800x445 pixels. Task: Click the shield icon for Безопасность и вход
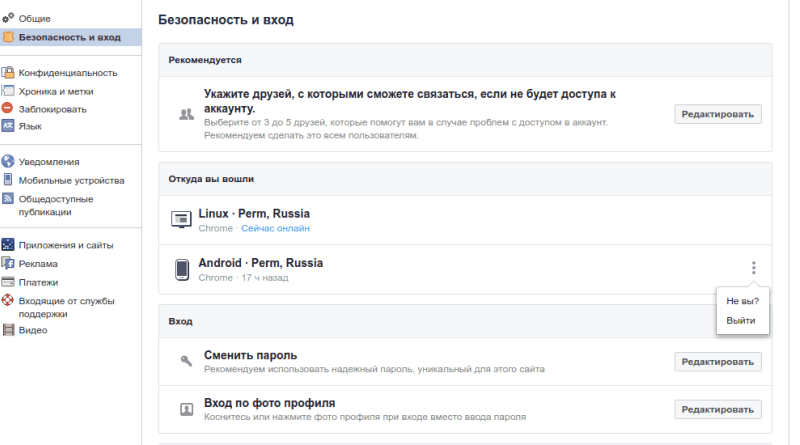pos(8,37)
